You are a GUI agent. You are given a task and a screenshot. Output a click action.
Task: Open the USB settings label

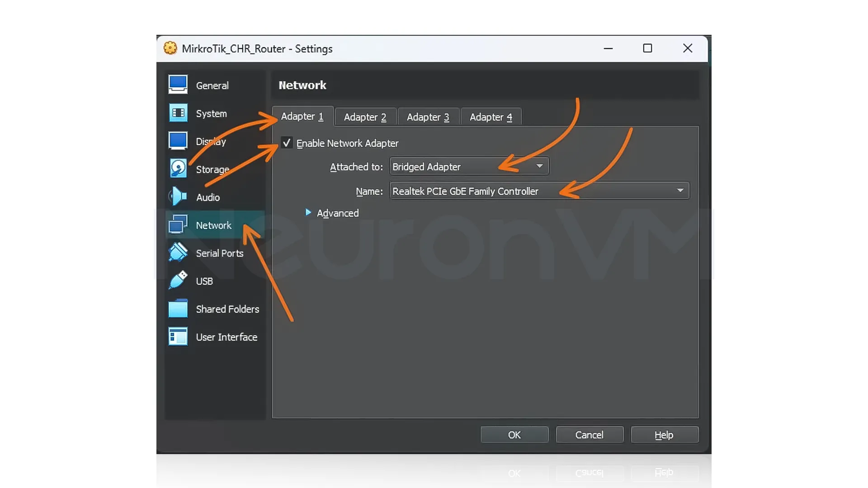coord(204,282)
